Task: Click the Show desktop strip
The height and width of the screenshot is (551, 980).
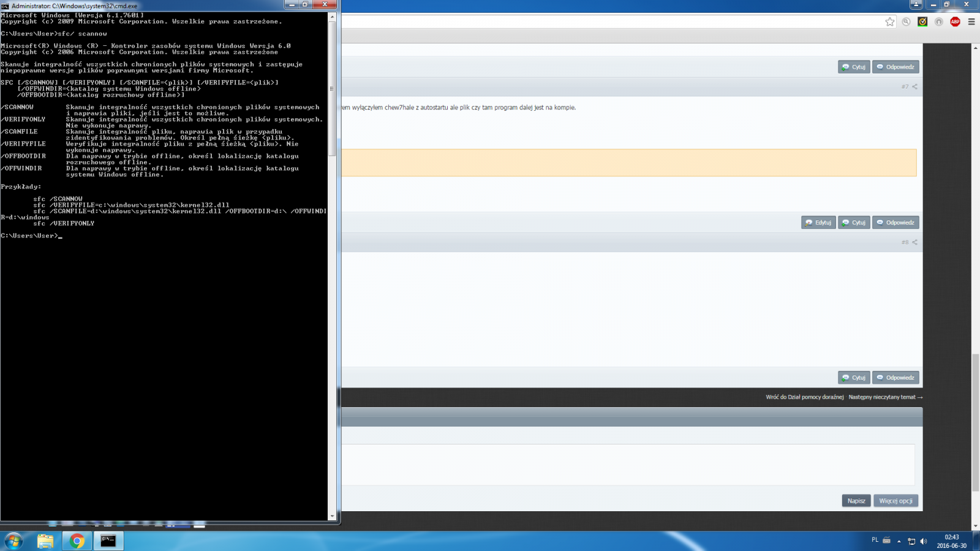Action: click(x=976, y=541)
